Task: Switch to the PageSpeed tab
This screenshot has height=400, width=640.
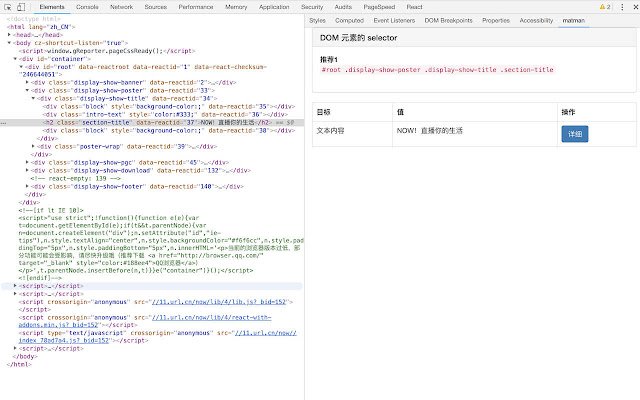Action: [x=379, y=7]
